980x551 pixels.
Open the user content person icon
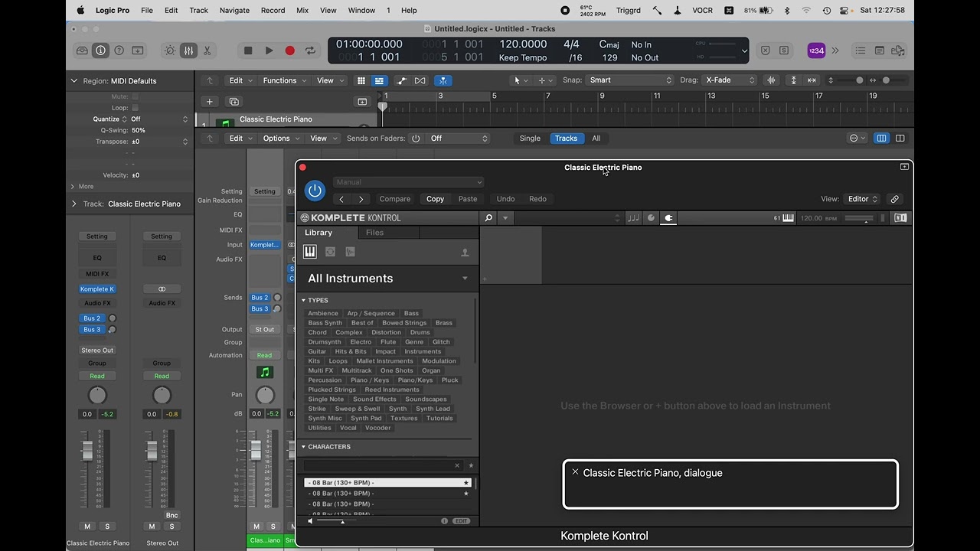[x=465, y=253]
